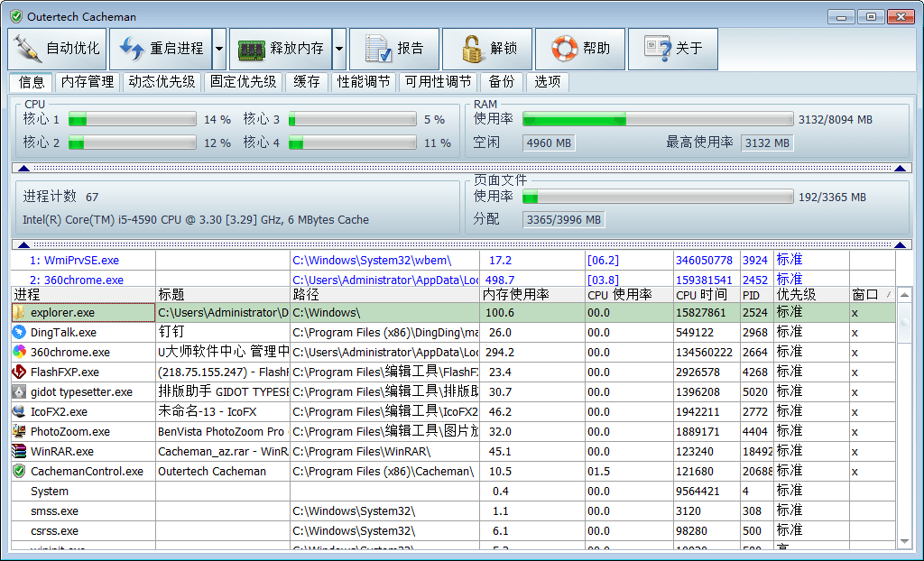Sort by the PID column header

pyautogui.click(x=757, y=295)
